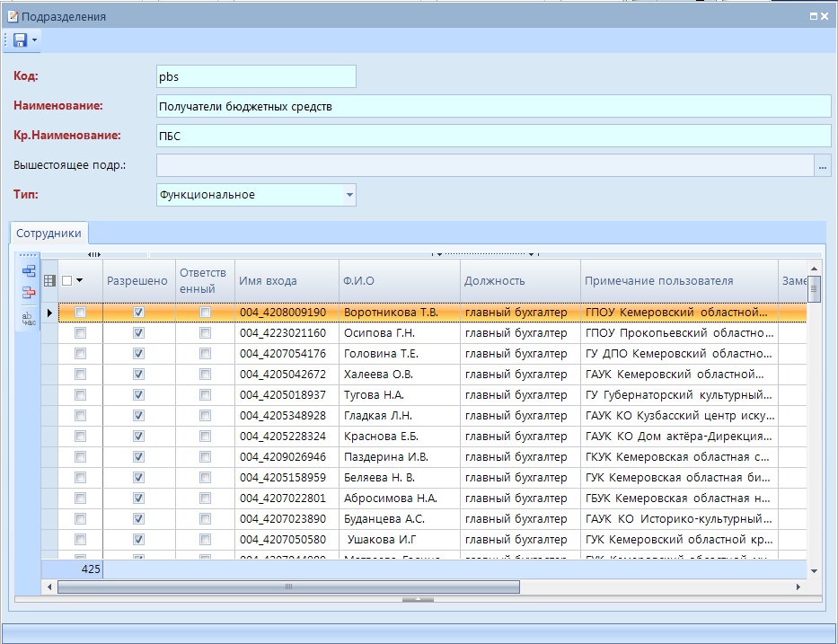Click the Наименование text field

point(493,106)
